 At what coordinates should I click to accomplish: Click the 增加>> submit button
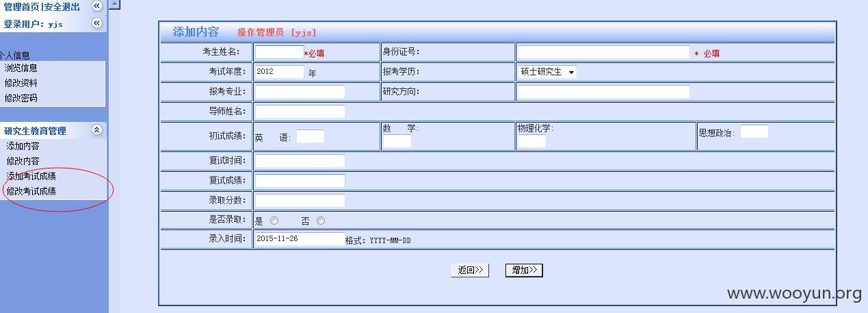[x=524, y=271]
